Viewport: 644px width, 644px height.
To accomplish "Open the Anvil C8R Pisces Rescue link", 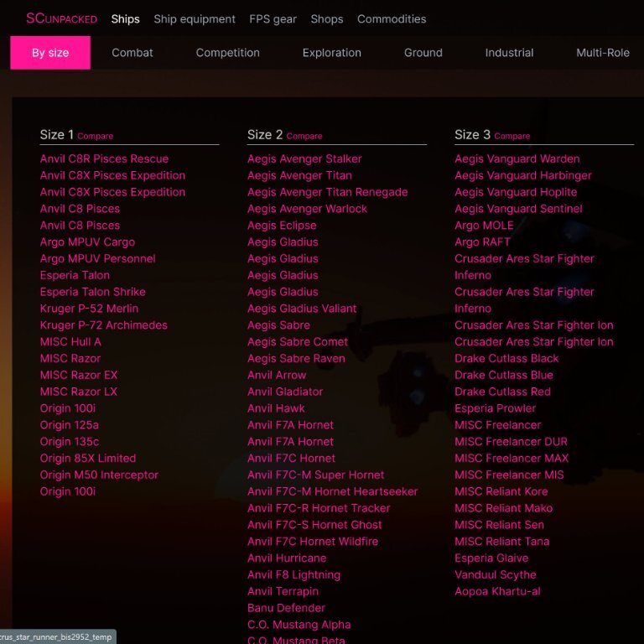I will coord(104,158).
